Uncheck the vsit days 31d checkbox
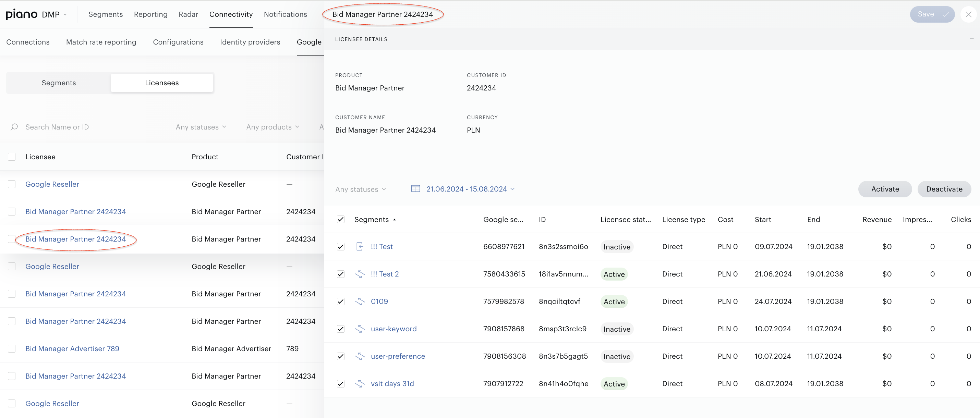Screen dimensions: 980x418 coord(340,383)
